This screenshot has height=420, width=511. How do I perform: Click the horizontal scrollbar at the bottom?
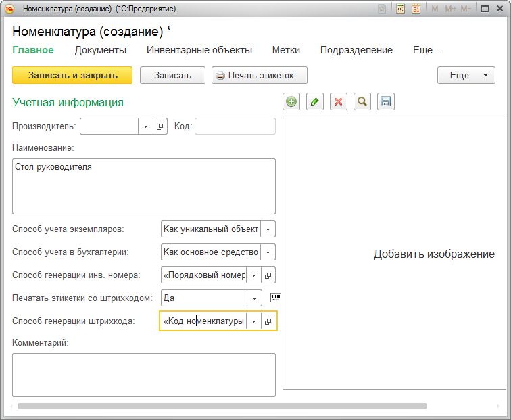223,406
